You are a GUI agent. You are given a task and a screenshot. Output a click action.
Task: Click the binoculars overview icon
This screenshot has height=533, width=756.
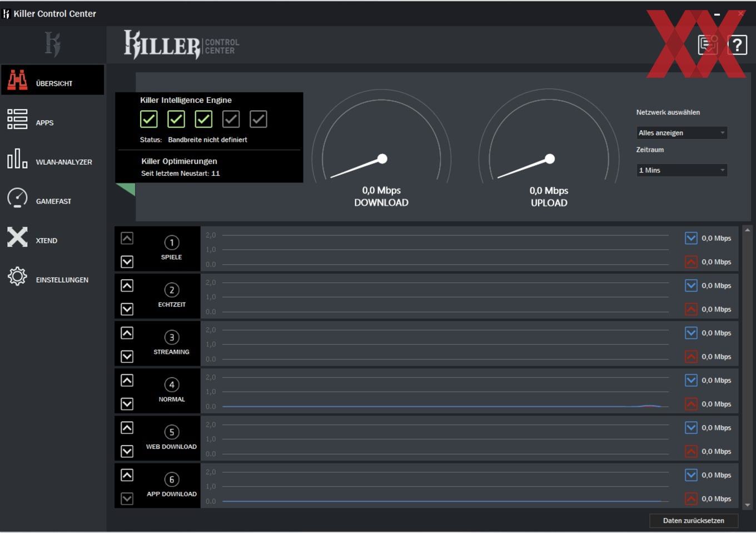pos(17,80)
